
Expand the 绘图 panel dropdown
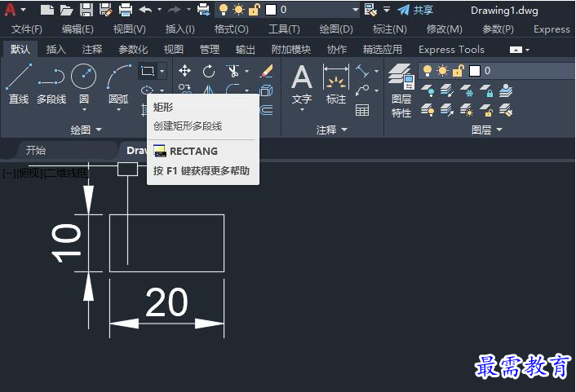click(x=86, y=130)
